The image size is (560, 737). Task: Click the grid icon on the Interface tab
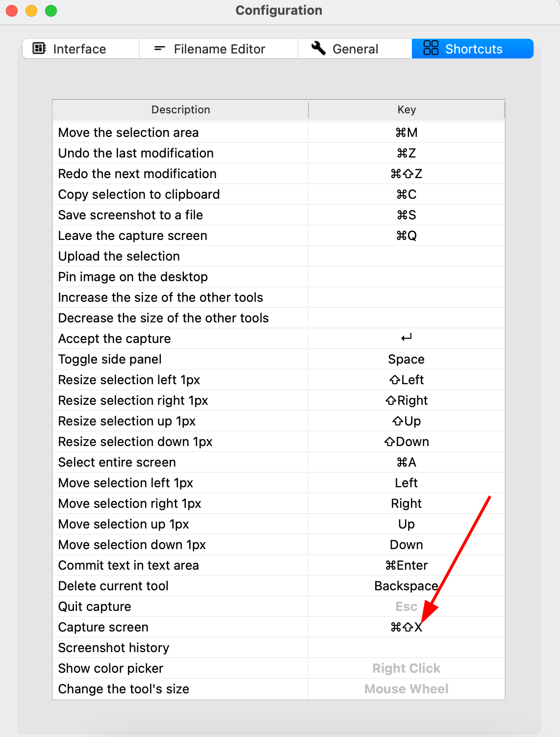point(38,49)
